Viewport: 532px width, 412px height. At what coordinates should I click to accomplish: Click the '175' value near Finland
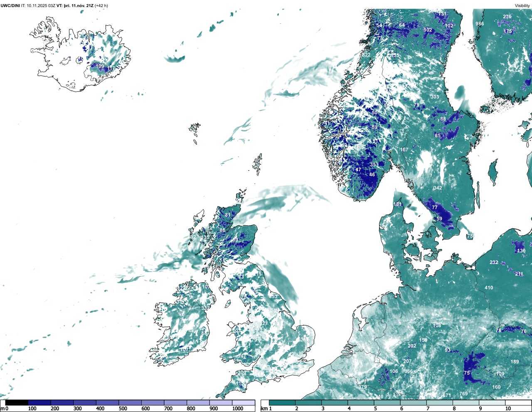pyautogui.click(x=508, y=31)
